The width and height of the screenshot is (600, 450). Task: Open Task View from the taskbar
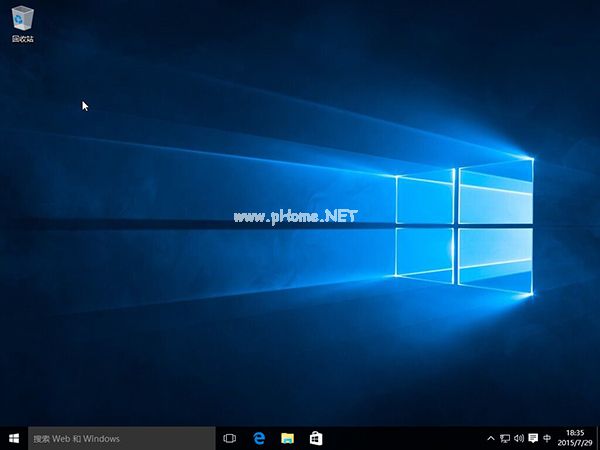pyautogui.click(x=229, y=438)
